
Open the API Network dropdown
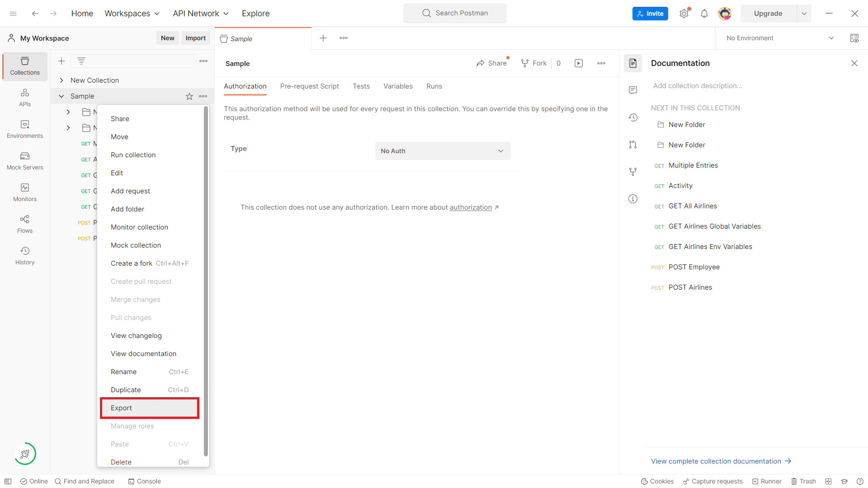click(201, 14)
